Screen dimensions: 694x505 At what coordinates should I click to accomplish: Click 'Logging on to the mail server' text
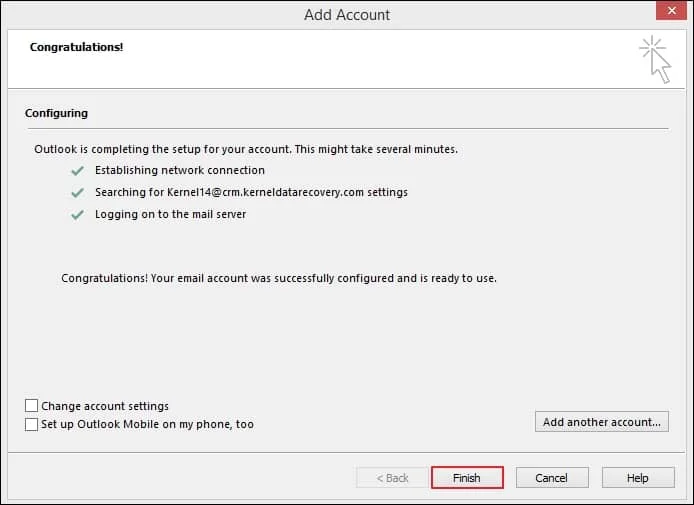point(170,214)
